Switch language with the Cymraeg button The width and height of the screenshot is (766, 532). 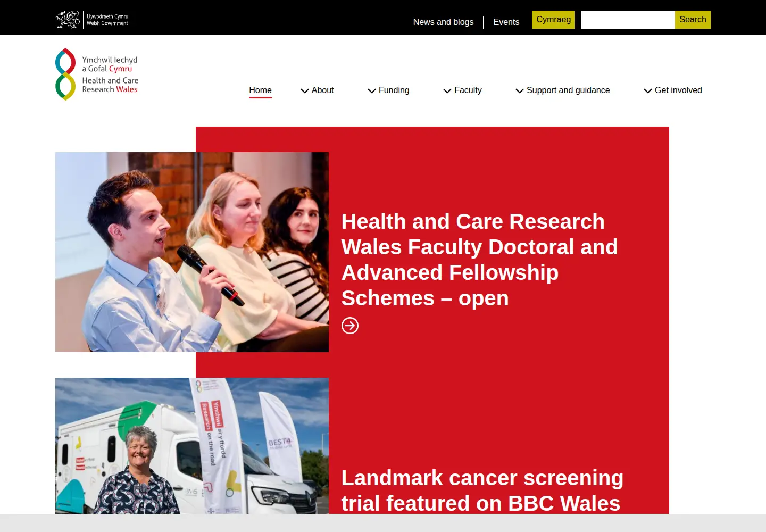pyautogui.click(x=553, y=20)
